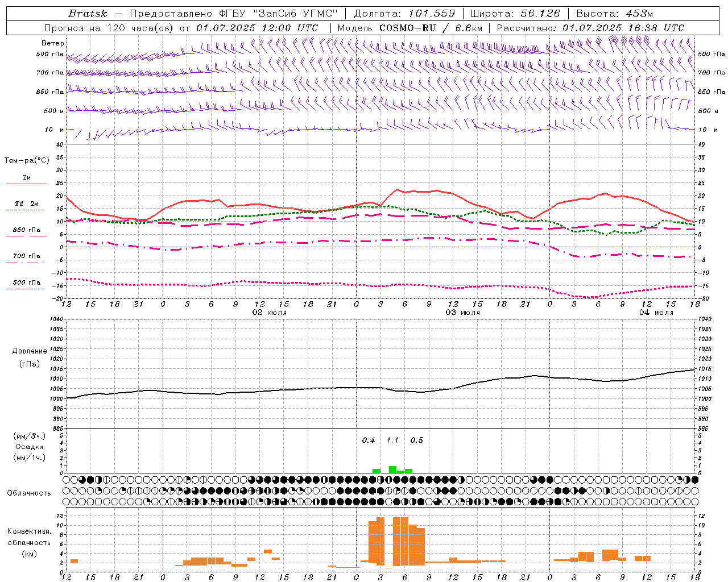728x582 pixels.
Task: Click the forecast start 01.07.2025 12:00 UTC
Action: (257, 28)
